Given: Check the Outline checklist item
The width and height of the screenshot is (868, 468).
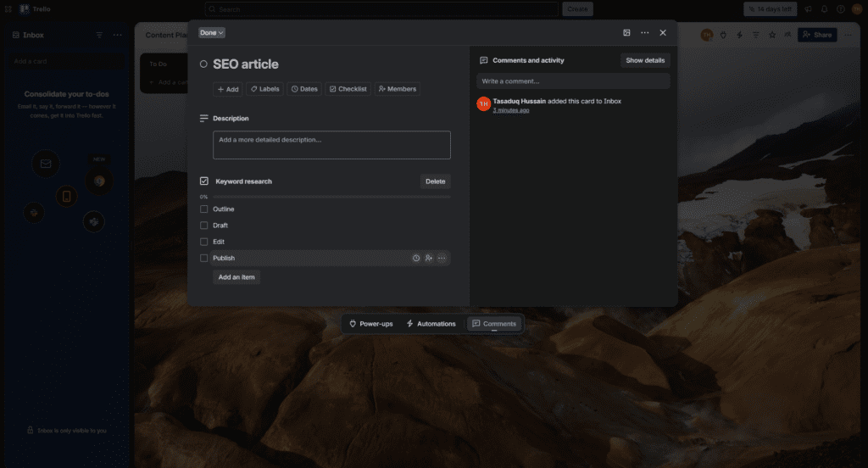Looking at the screenshot, I should coord(203,209).
